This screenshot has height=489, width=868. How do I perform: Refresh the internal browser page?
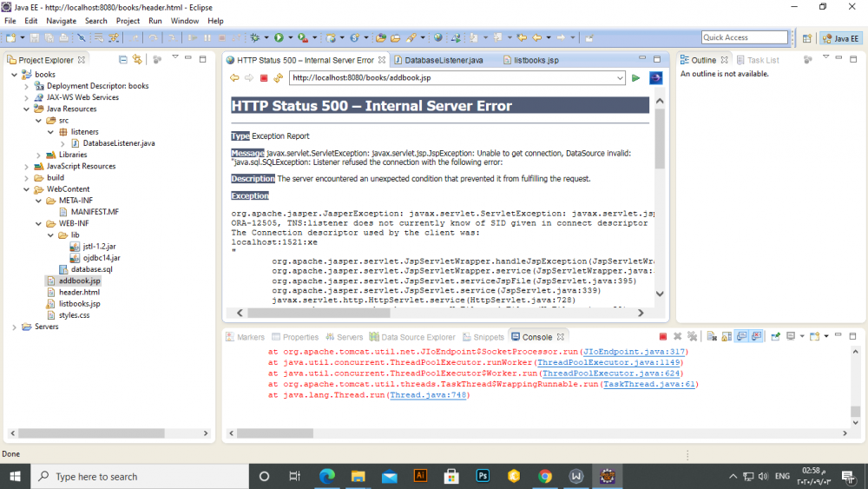point(278,78)
